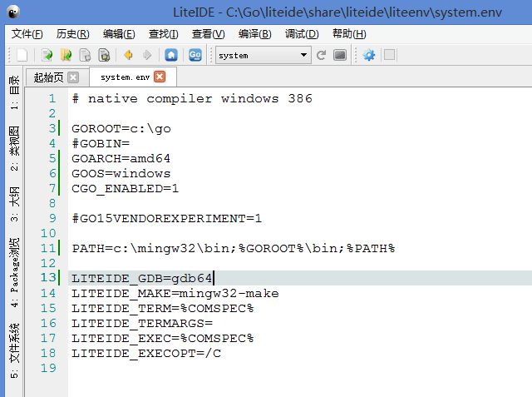
Task: Click the "GOARCH=amd64" line
Action: [x=121, y=159]
